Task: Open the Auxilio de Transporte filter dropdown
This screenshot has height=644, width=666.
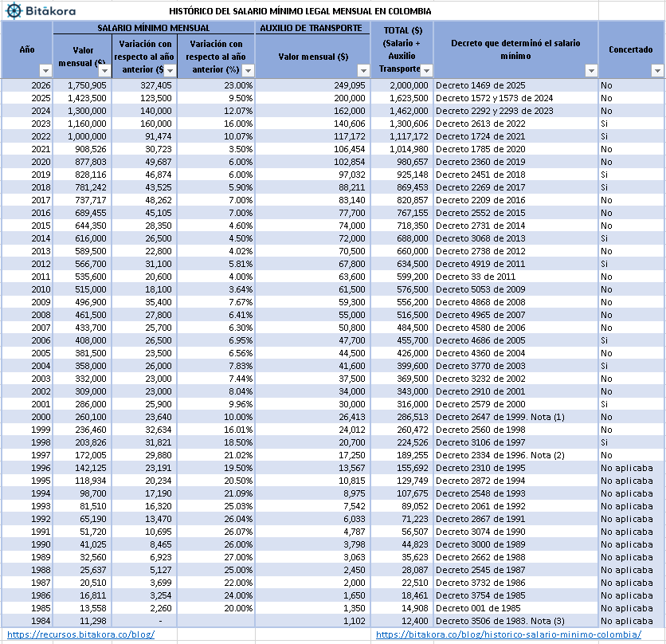Action: [x=364, y=71]
